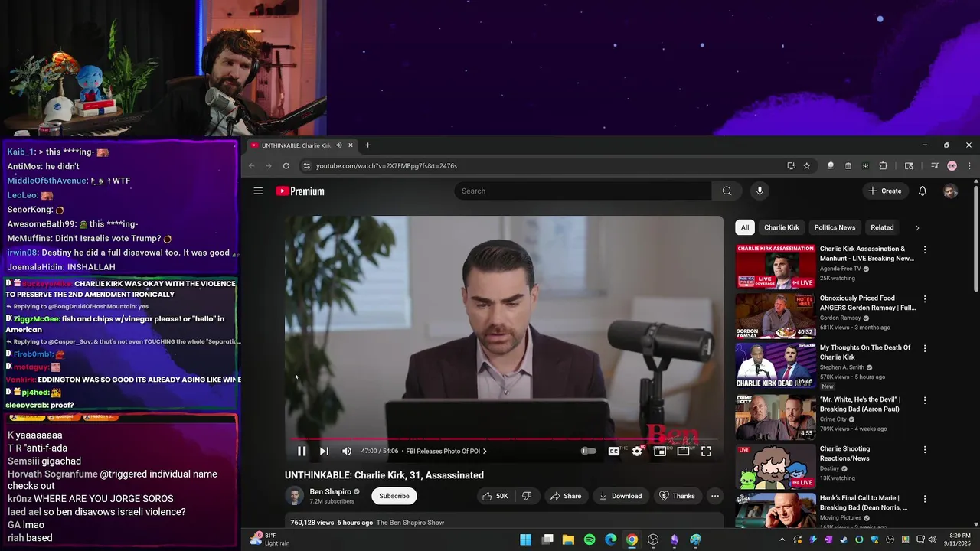Open the 'Hank's Final Call to Marie' thumbnail
The width and height of the screenshot is (980, 551).
tap(776, 510)
